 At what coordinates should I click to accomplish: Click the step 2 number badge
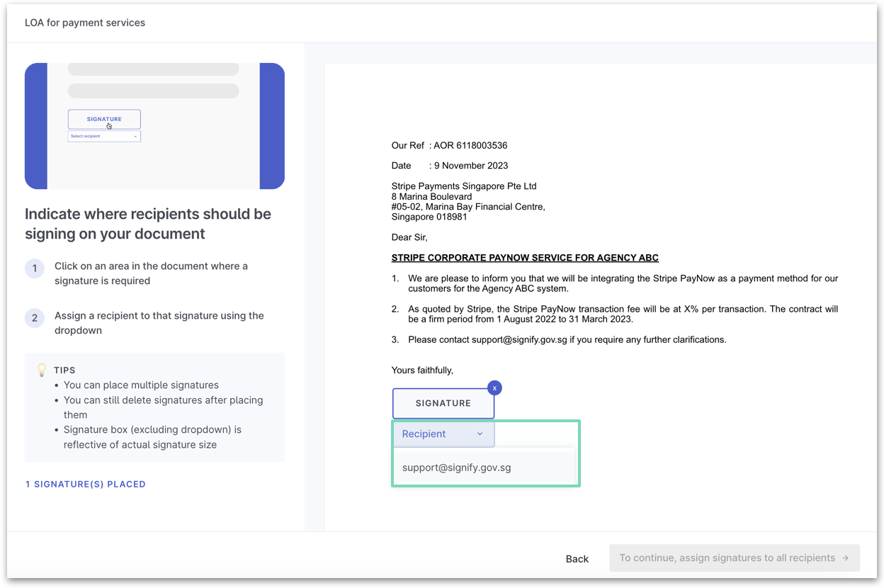click(x=35, y=318)
